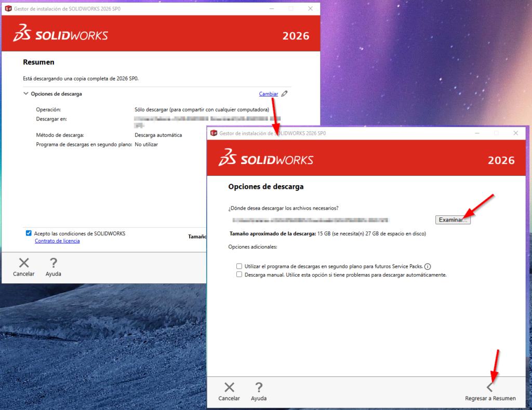
Task: Click the Examinar button
Action: 453,220
